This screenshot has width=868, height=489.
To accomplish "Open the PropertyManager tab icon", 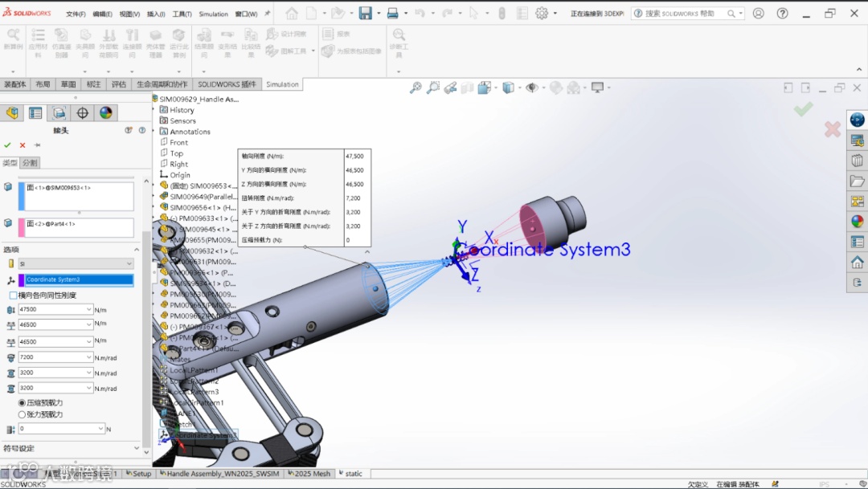I will pyautogui.click(x=35, y=113).
